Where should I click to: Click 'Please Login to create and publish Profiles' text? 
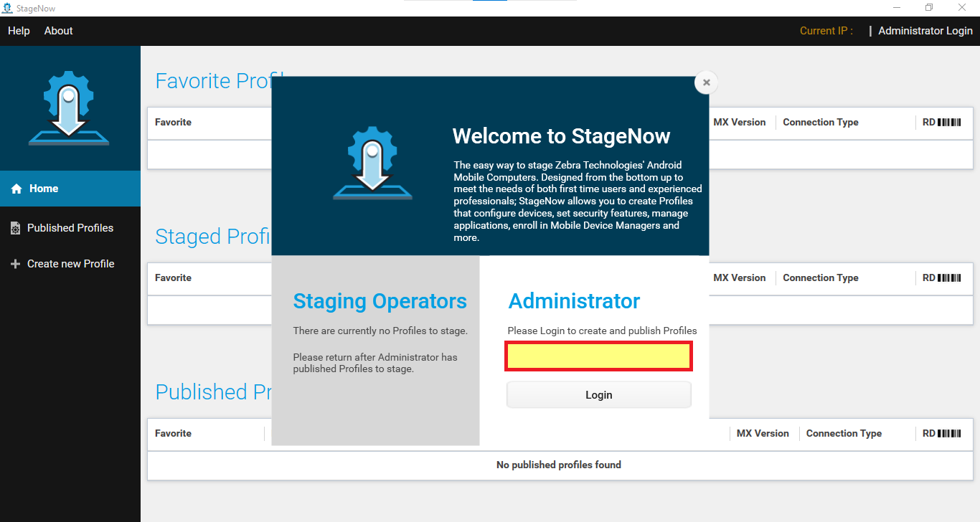point(602,331)
